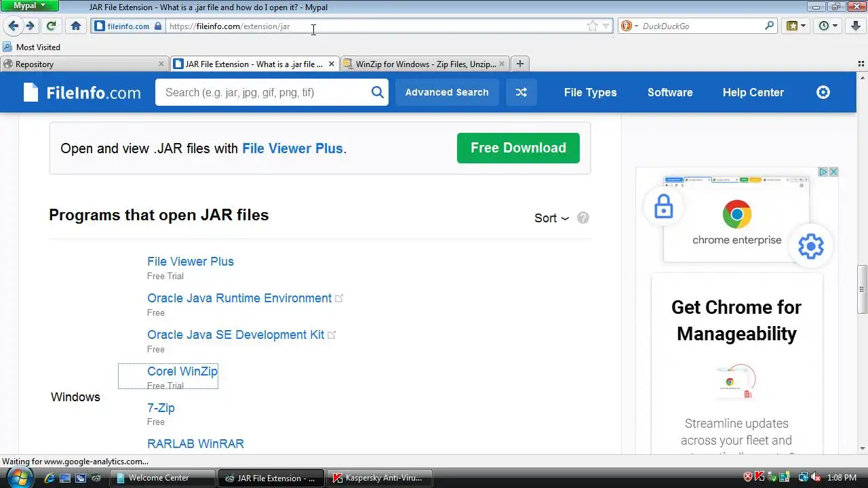The width and height of the screenshot is (868, 488).
Task: Open Oracle Java Runtime Environment link
Action: pyautogui.click(x=239, y=298)
